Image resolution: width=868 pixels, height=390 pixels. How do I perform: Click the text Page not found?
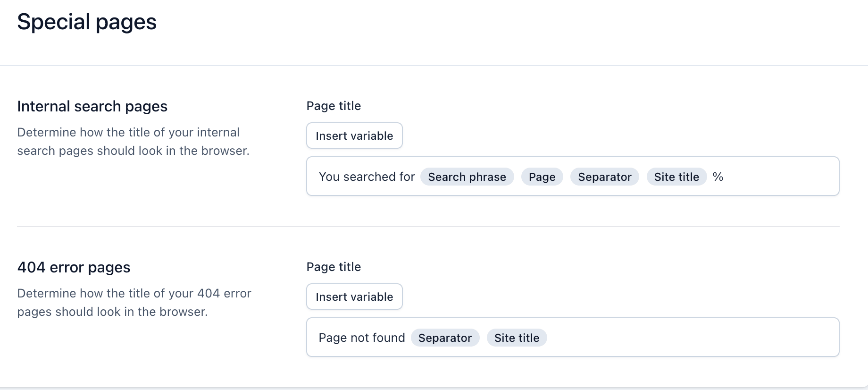(x=361, y=338)
